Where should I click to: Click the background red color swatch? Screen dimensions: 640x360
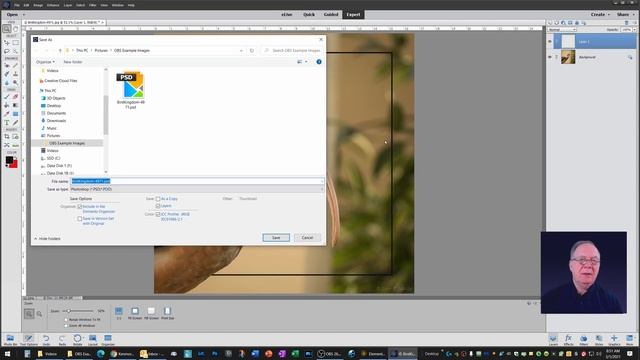pyautogui.click(x=15, y=165)
